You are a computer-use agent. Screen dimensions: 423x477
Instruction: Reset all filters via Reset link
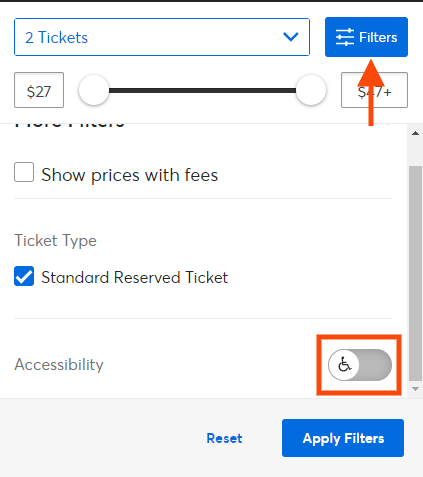click(x=224, y=438)
